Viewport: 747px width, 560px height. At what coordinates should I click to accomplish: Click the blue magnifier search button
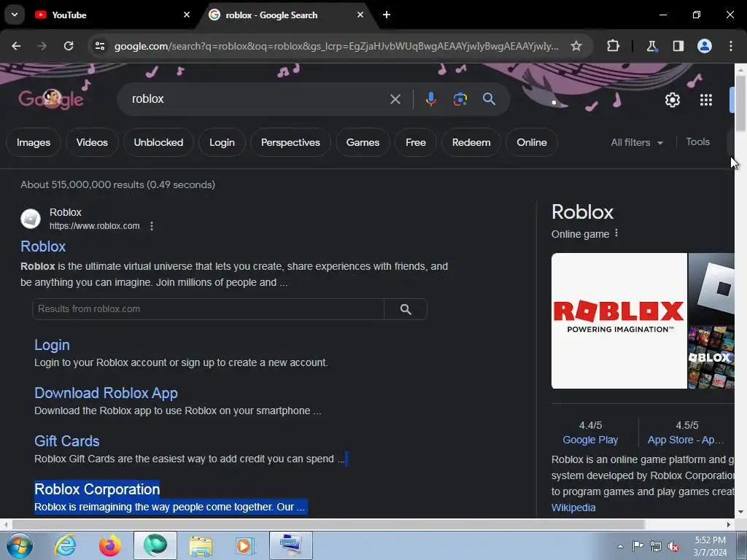pos(489,99)
